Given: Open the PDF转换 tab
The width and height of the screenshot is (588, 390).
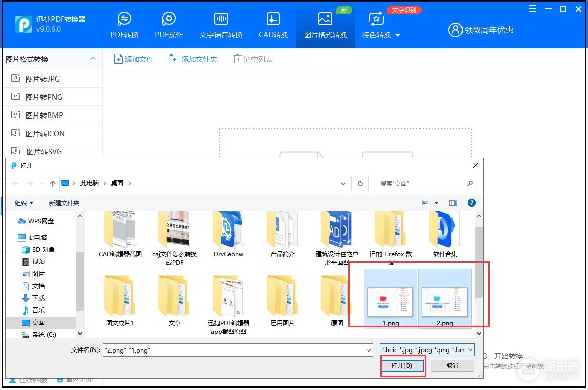Looking at the screenshot, I should point(124,25).
